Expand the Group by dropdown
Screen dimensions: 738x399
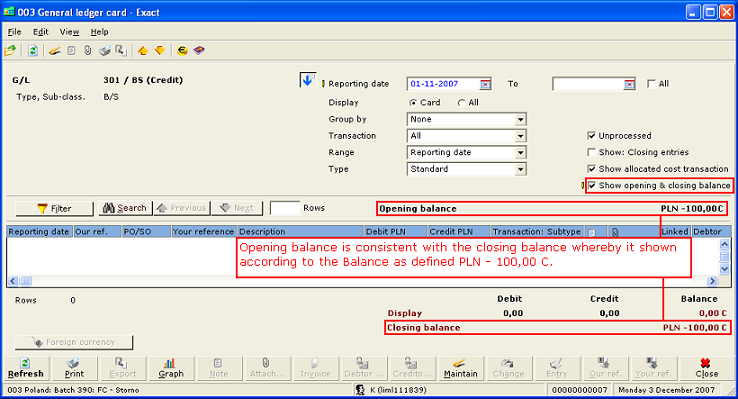click(520, 120)
